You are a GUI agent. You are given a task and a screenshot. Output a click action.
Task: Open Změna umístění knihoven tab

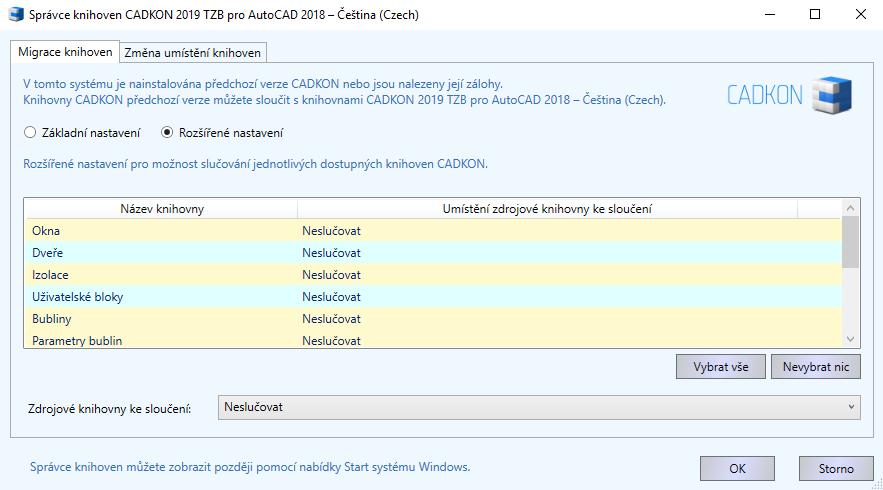tap(193, 53)
